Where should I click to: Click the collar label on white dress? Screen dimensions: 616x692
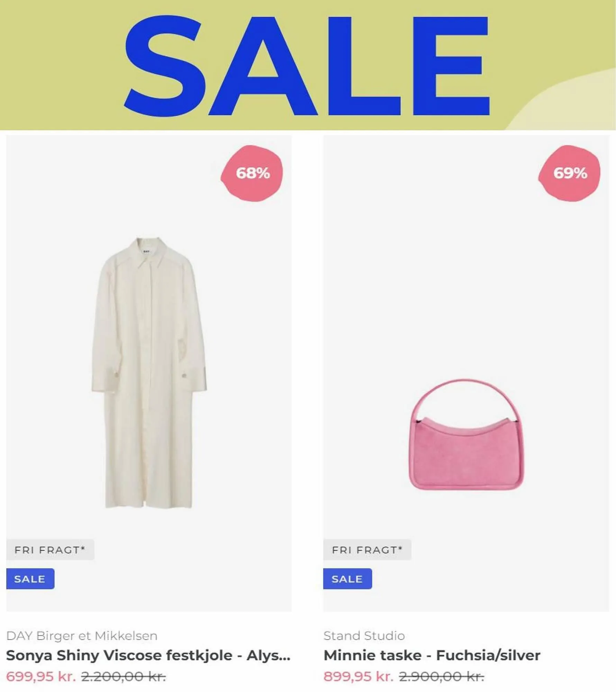[147, 252]
